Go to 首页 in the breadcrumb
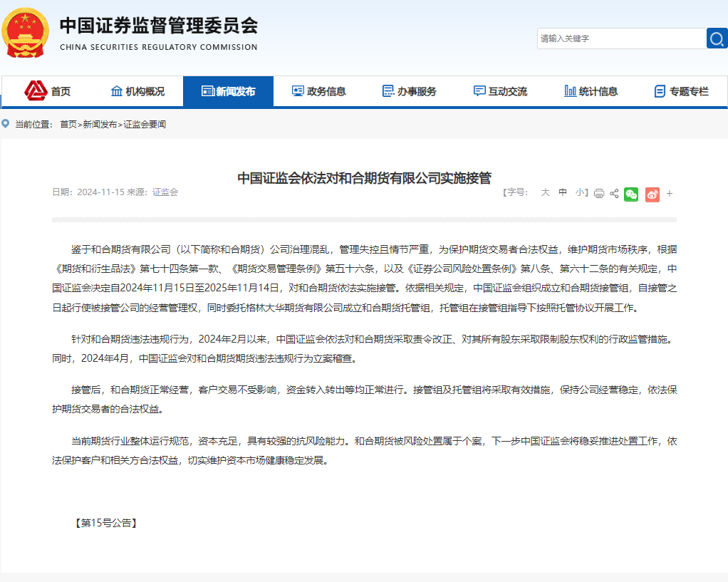 [68, 125]
